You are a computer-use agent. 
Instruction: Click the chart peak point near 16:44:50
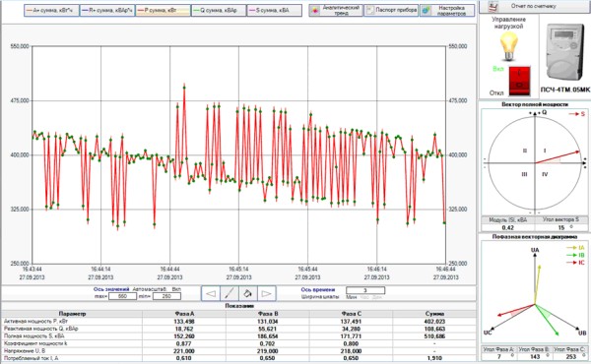(x=184, y=88)
